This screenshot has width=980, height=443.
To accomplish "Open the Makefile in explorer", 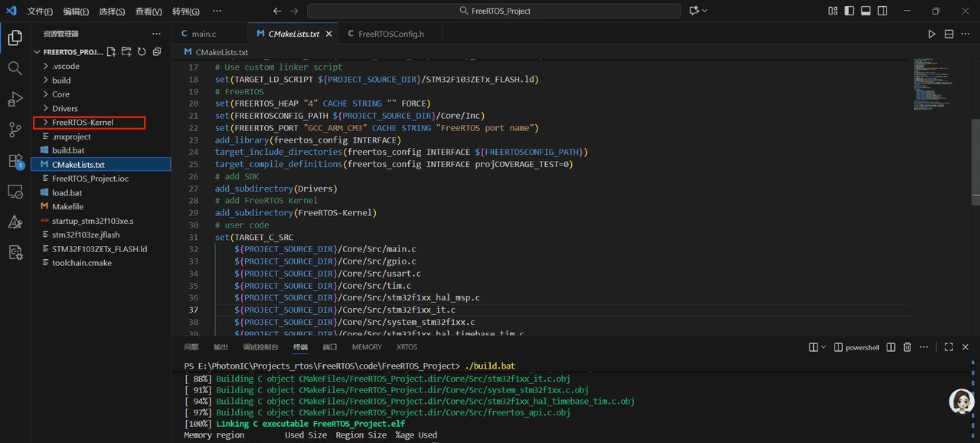I will coord(67,207).
